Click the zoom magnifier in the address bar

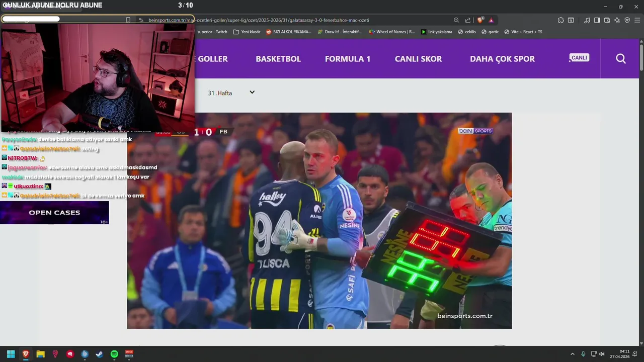pos(456,20)
